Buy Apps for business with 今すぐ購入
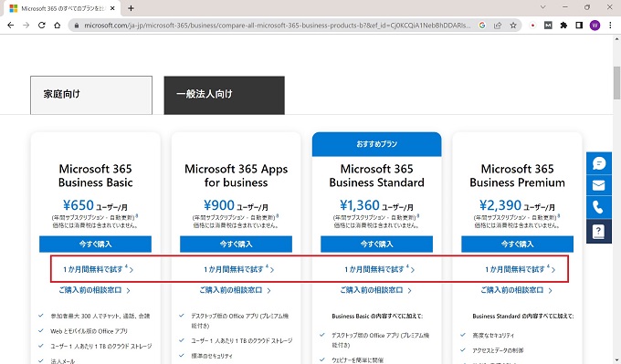 pyautogui.click(x=236, y=244)
